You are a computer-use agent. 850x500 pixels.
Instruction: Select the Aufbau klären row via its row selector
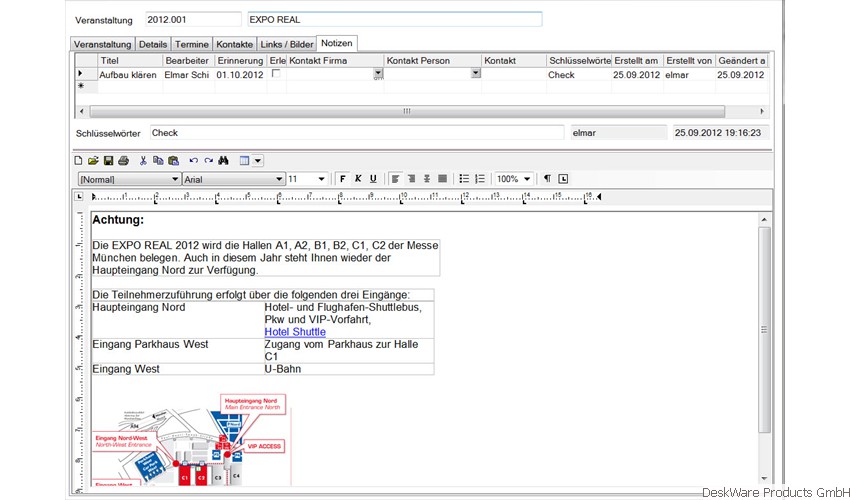86,74
